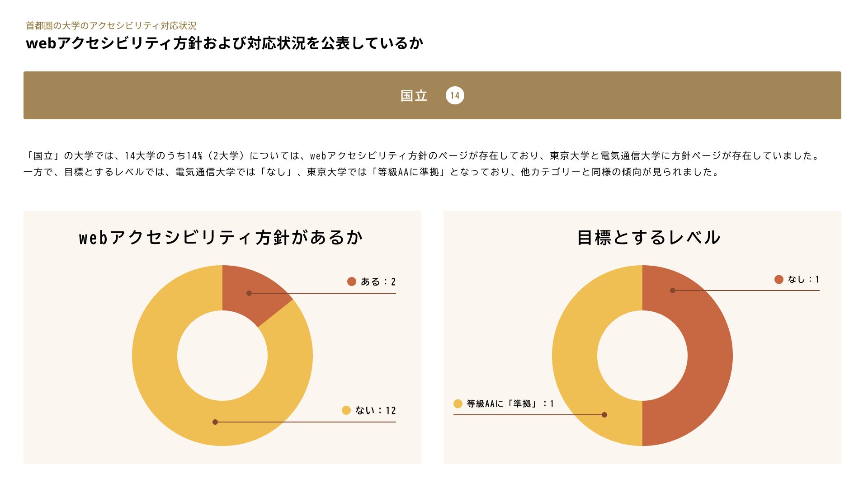Image resolution: width=868 pixels, height=488 pixels.
Task: Click the callout dot on left orange slice
Action: pos(249,293)
